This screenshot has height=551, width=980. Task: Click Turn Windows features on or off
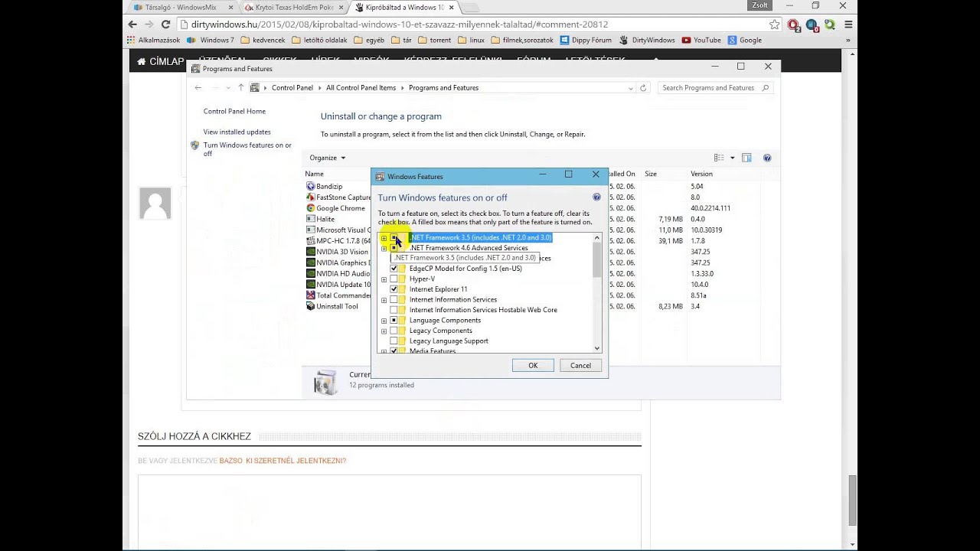(x=247, y=149)
